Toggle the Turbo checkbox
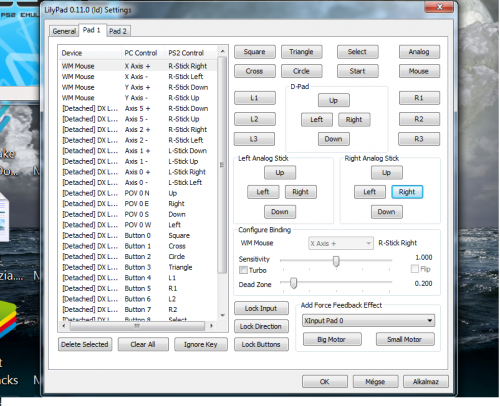The image size is (500, 406). 243,270
